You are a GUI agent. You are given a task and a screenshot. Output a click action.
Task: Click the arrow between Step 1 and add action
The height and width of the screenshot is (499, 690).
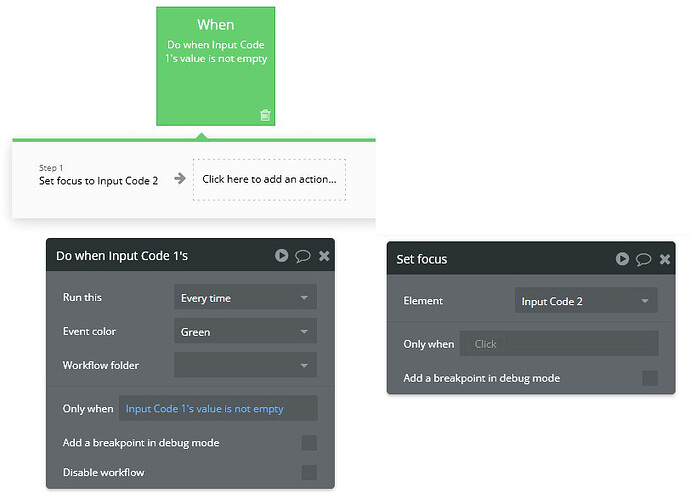click(180, 179)
